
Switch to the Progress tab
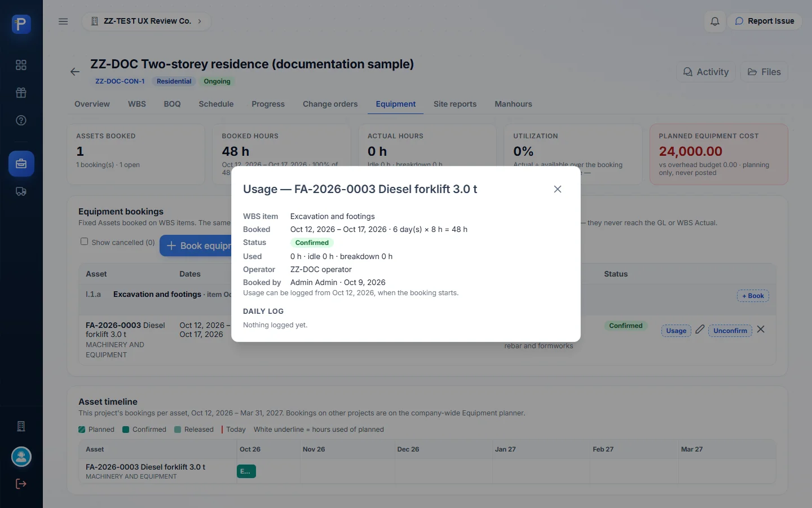point(268,104)
